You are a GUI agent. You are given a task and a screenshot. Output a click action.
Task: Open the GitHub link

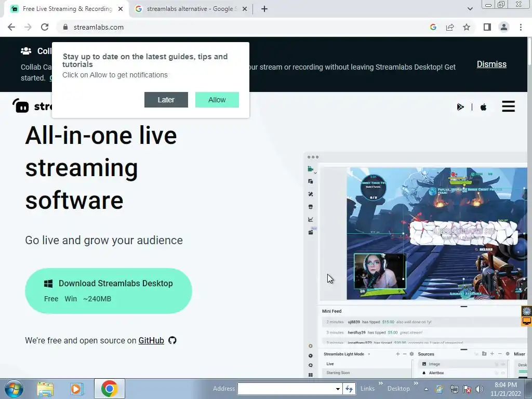[151, 340]
